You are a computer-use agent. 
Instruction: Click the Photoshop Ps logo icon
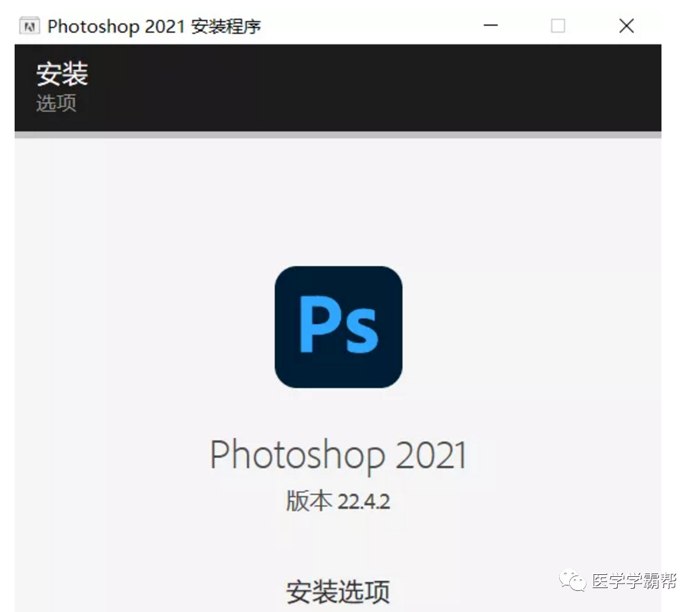point(339,327)
